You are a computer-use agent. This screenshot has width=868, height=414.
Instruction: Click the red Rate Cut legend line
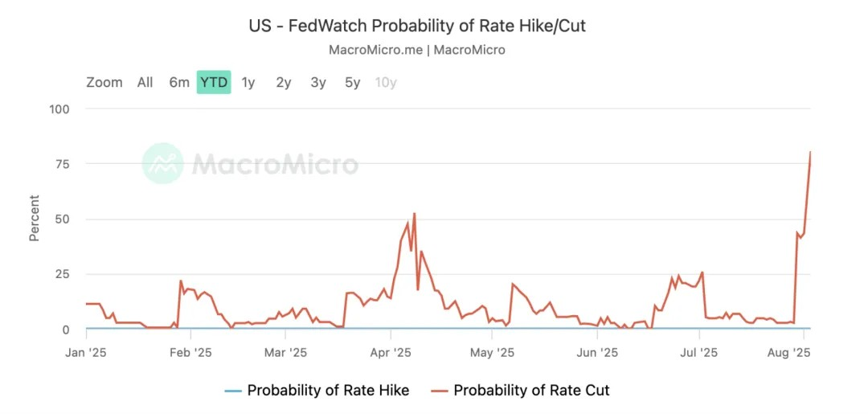coord(439,391)
